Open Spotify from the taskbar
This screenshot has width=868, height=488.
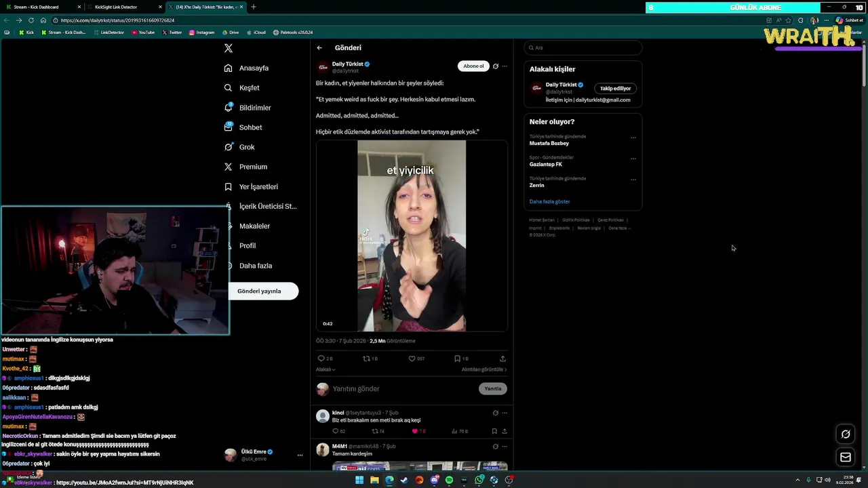[x=449, y=480]
